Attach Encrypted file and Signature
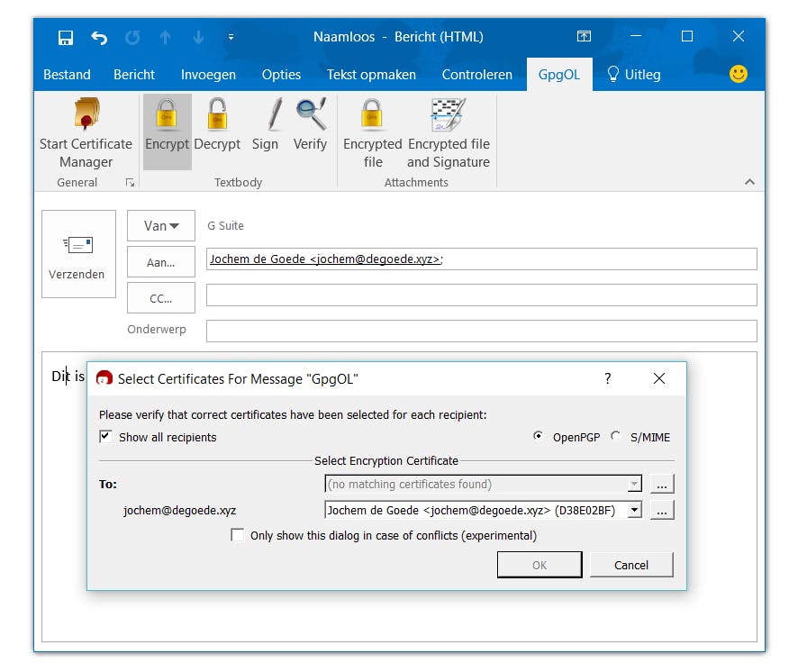798x672 pixels. [x=449, y=133]
